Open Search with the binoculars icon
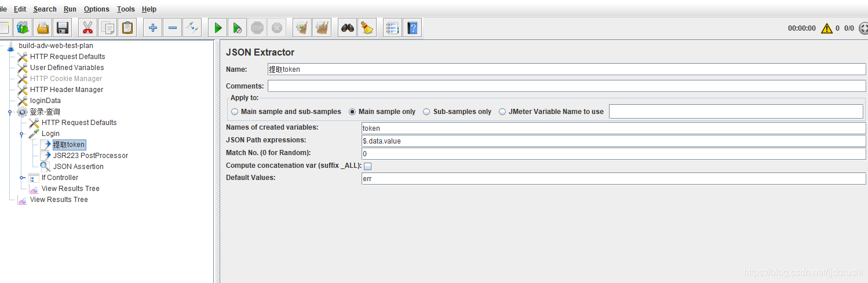868x283 pixels. tap(348, 27)
